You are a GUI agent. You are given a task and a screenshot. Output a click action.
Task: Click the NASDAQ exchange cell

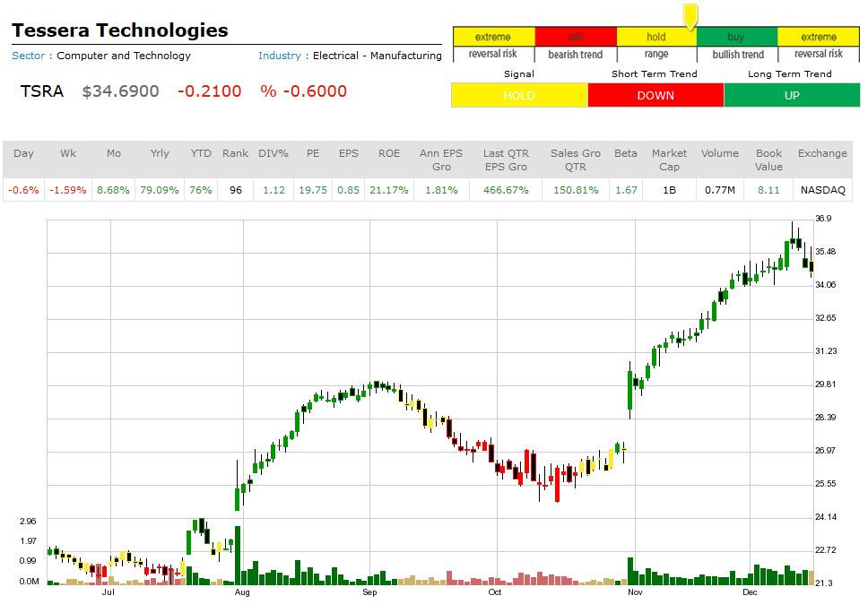(823, 190)
